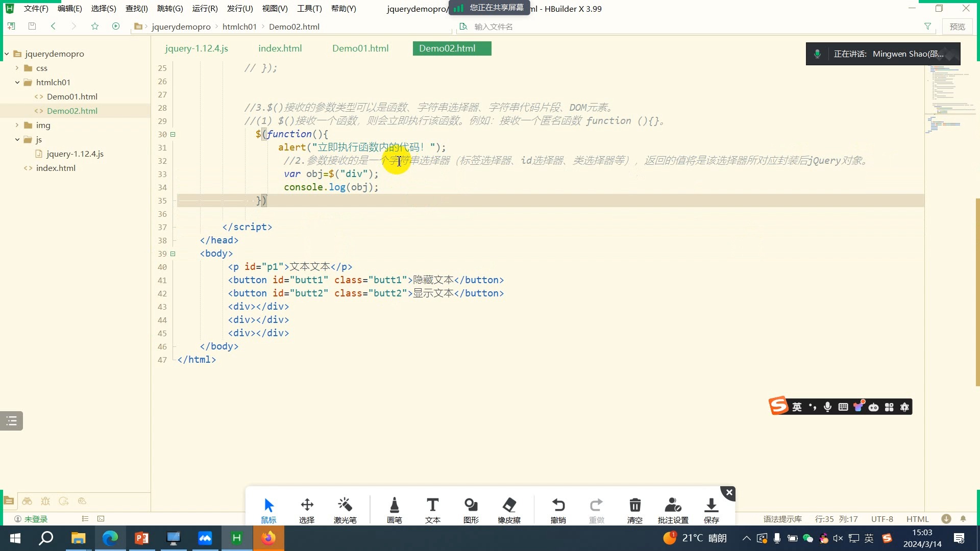Select the 激光笔 laser pointer tool
This screenshot has width=980, height=551.
pyautogui.click(x=345, y=510)
